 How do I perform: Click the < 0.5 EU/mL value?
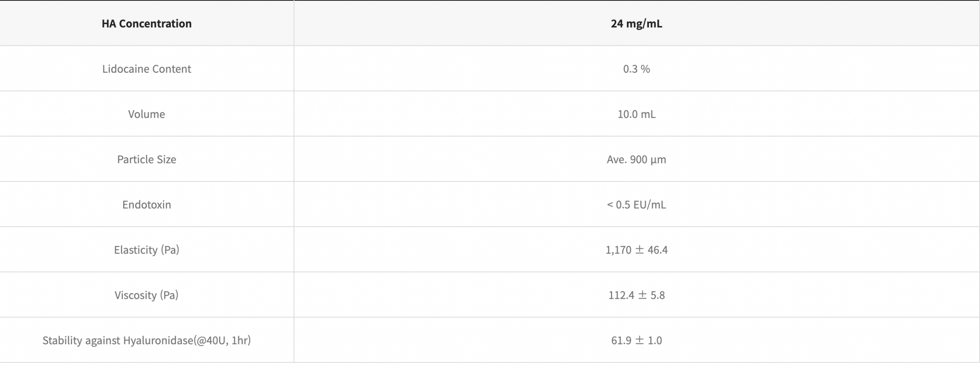click(636, 205)
